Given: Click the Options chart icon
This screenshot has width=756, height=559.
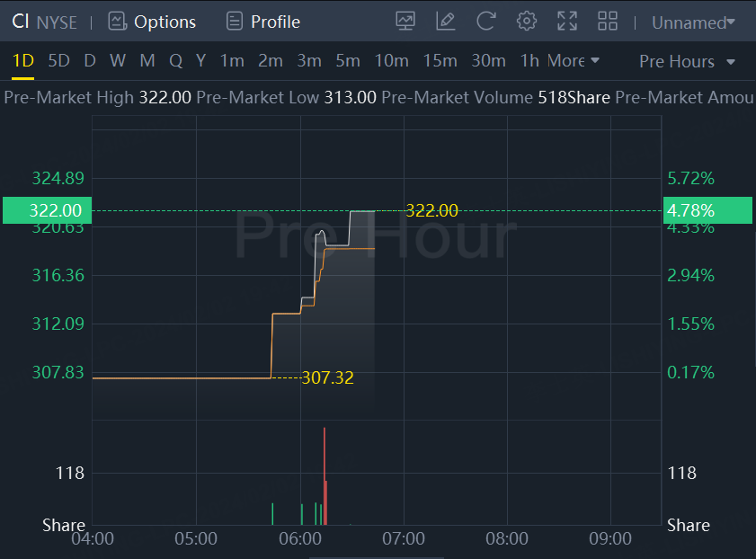Looking at the screenshot, I should [117, 22].
